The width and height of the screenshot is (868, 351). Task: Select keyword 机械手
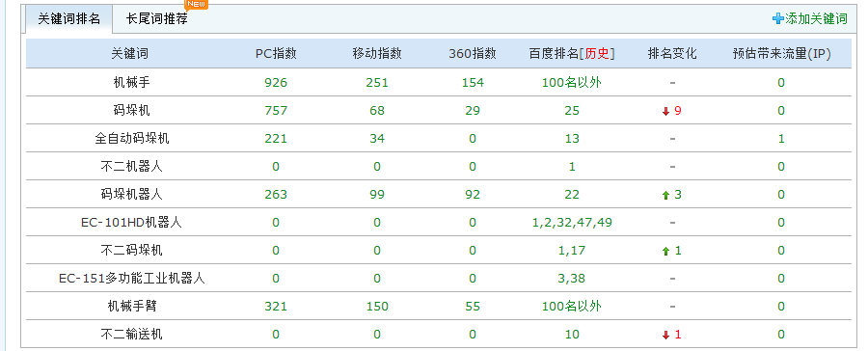point(132,83)
